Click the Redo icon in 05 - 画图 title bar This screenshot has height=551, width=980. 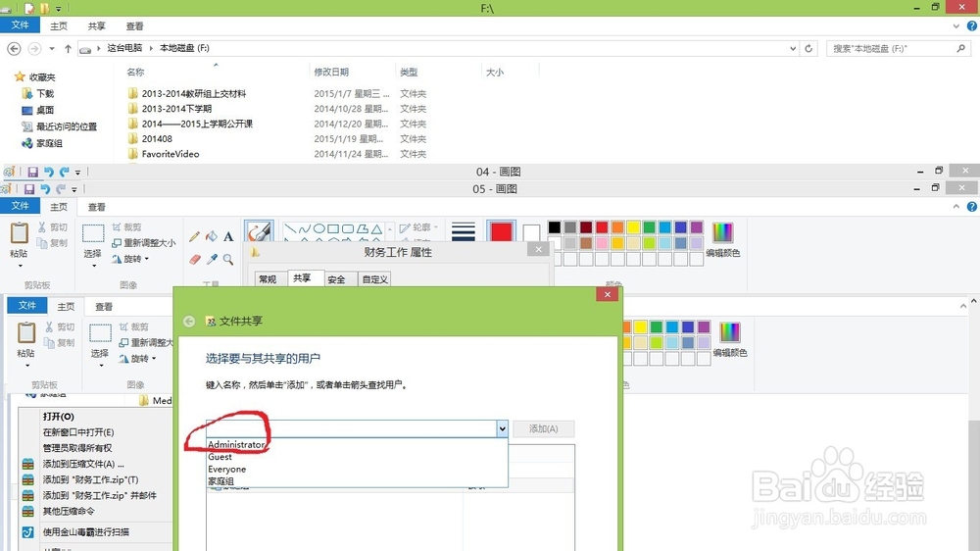(x=61, y=189)
